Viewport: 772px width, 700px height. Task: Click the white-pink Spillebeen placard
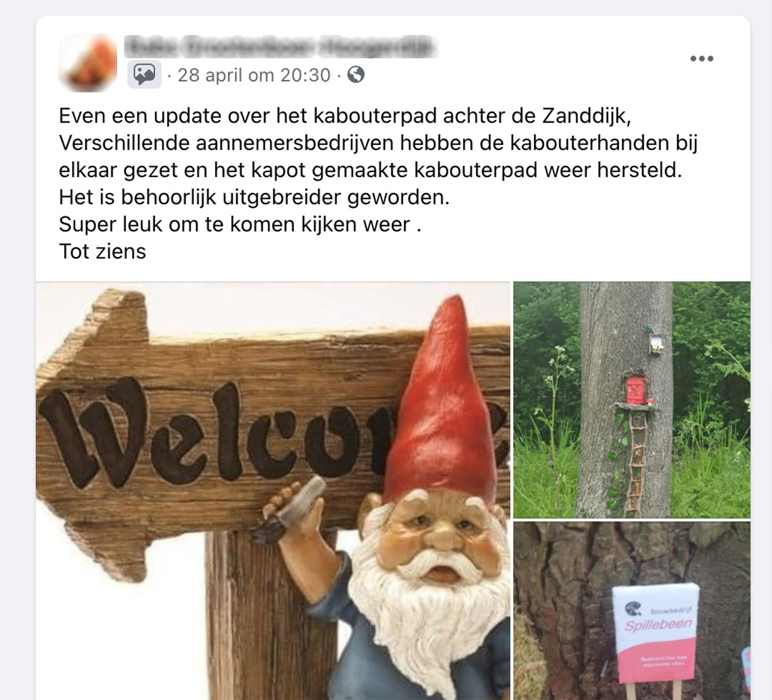pos(655,633)
